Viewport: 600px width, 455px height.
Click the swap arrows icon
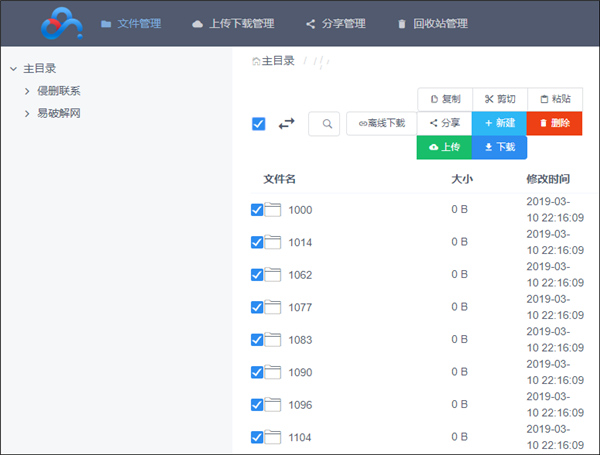pyautogui.click(x=287, y=123)
